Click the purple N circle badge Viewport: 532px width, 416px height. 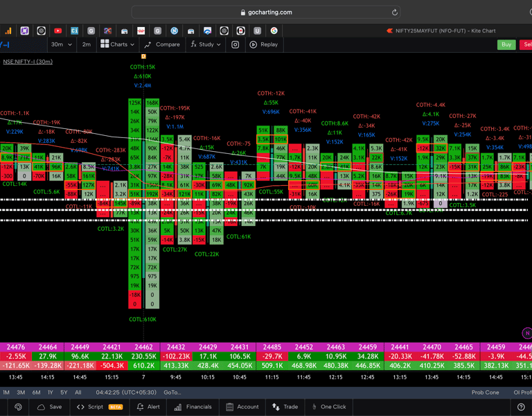click(x=527, y=333)
